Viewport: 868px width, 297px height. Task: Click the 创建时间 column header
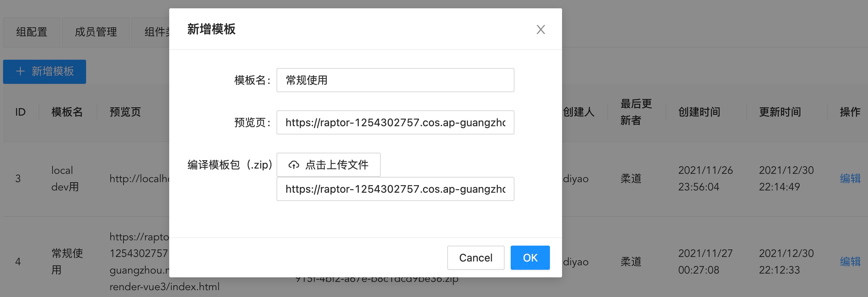699,112
